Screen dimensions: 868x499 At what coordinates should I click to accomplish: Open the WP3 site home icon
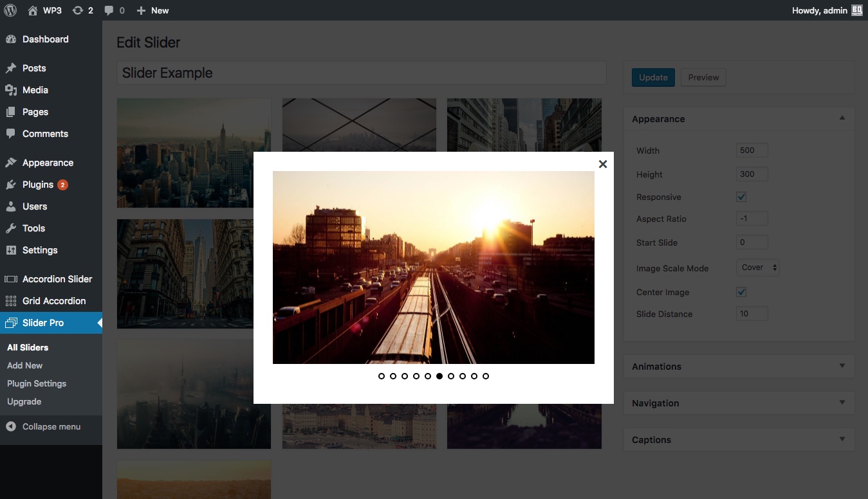click(33, 10)
